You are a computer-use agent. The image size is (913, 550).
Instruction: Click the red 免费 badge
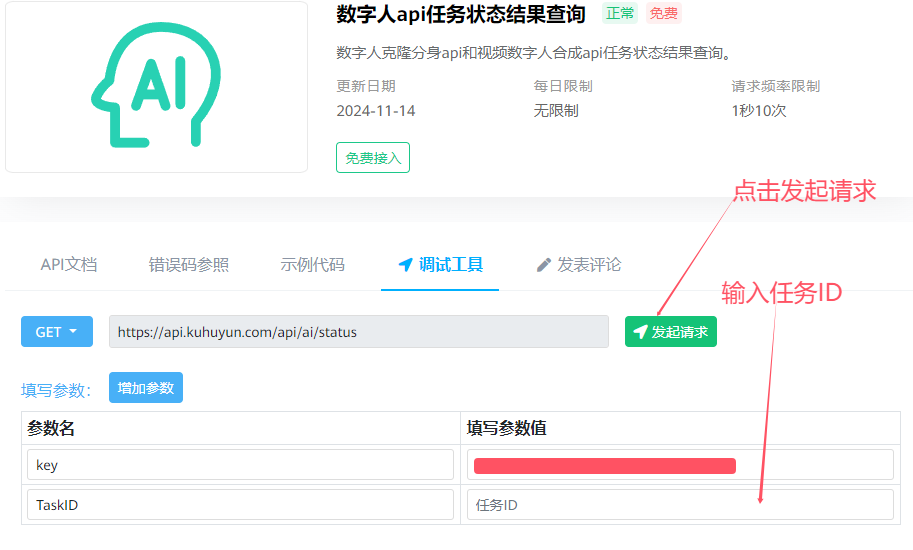(663, 14)
